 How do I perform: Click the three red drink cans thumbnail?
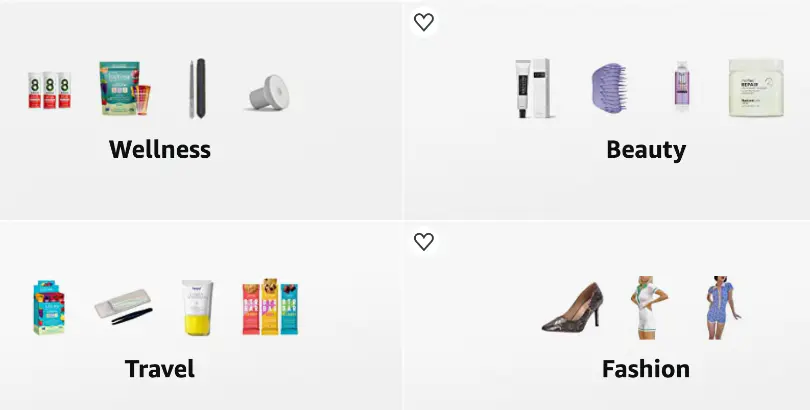tap(50, 90)
